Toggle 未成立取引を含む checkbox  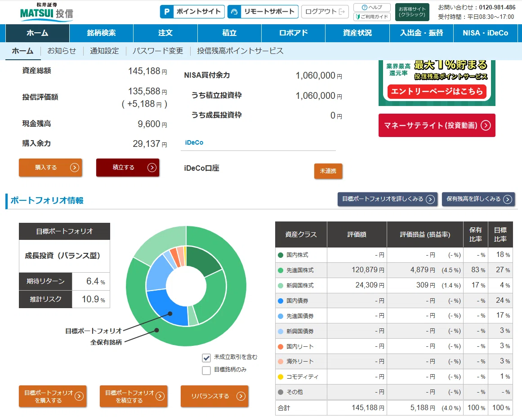tap(206, 358)
